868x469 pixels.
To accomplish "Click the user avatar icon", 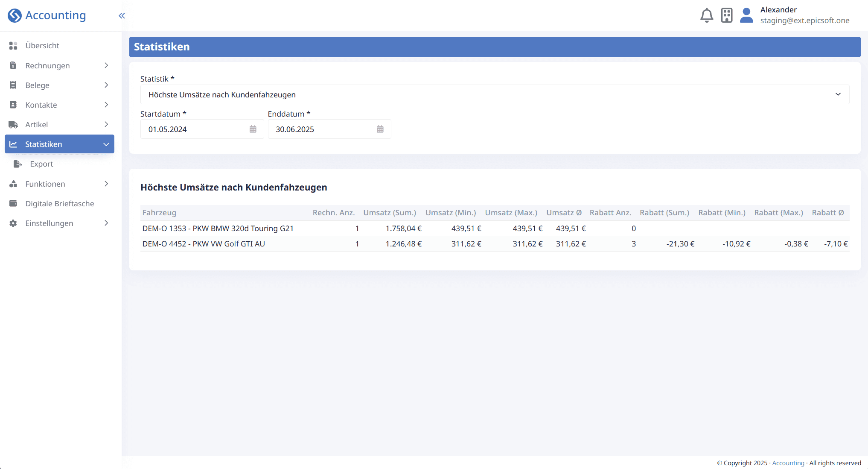I will tap(746, 15).
